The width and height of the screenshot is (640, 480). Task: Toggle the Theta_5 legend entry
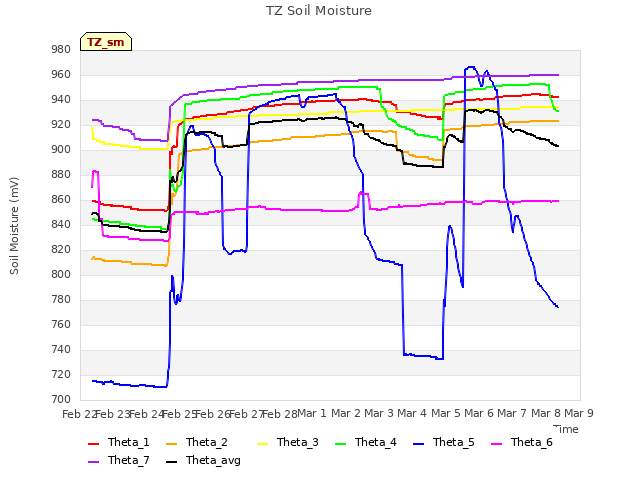pos(444,442)
